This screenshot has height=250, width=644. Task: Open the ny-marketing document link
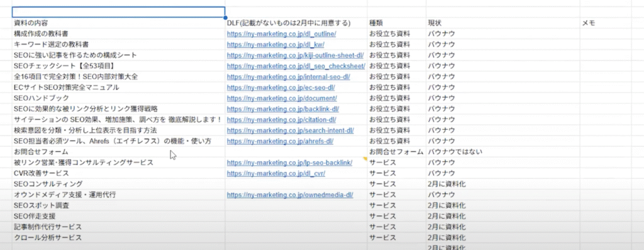[282, 98]
